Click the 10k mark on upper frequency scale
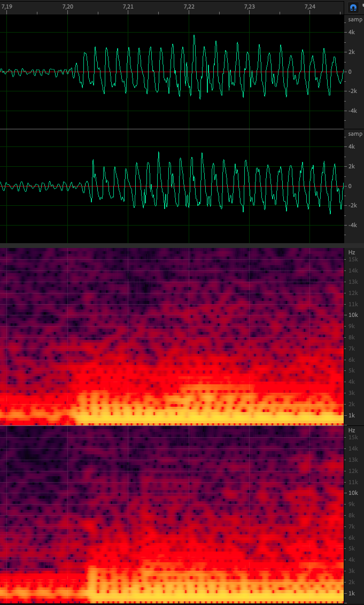 pyautogui.click(x=353, y=315)
